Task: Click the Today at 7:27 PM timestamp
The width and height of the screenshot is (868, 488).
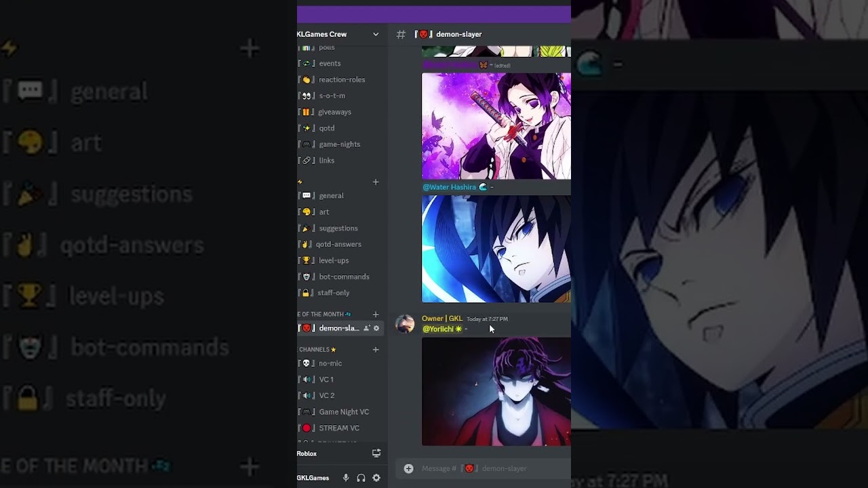Action: (487, 319)
